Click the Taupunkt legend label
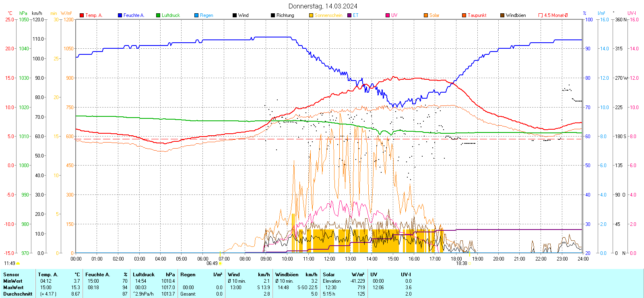Viewport: 644px width, 298px height. click(477, 15)
